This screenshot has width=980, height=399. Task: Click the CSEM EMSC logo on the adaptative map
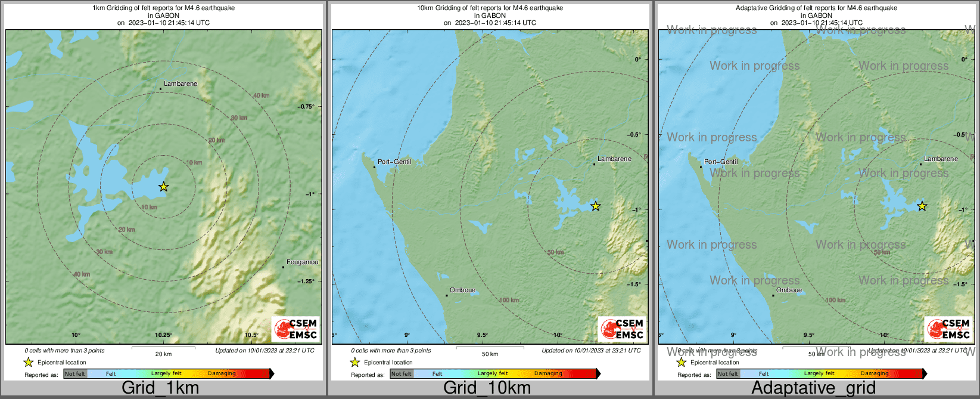coord(948,329)
